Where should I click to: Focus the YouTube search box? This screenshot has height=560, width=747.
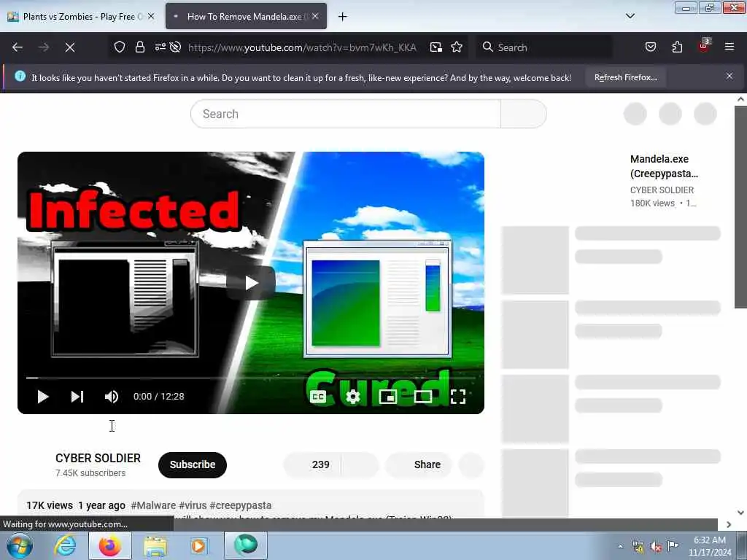[x=346, y=114]
